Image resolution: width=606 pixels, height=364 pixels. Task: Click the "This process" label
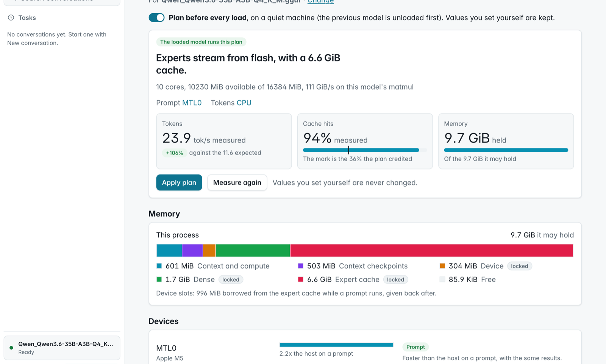tap(178, 235)
